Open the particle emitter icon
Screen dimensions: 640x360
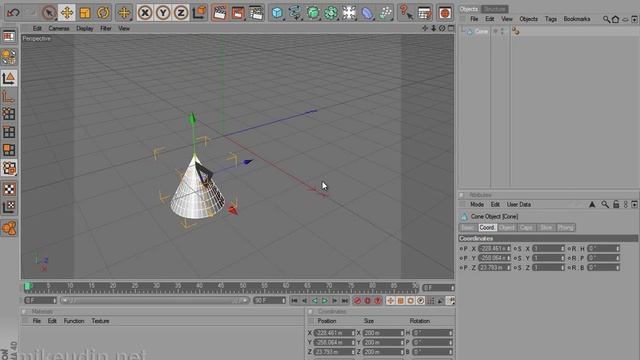coord(385,13)
